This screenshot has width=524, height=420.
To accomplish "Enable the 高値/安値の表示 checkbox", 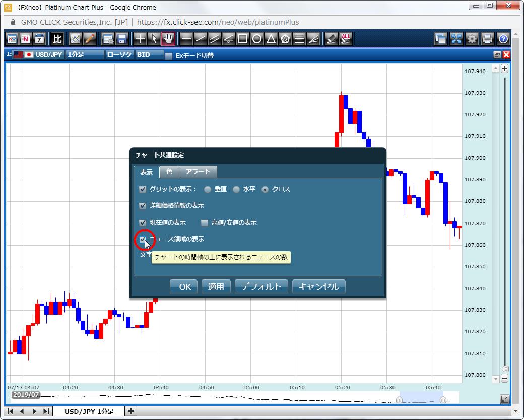I will pos(205,222).
